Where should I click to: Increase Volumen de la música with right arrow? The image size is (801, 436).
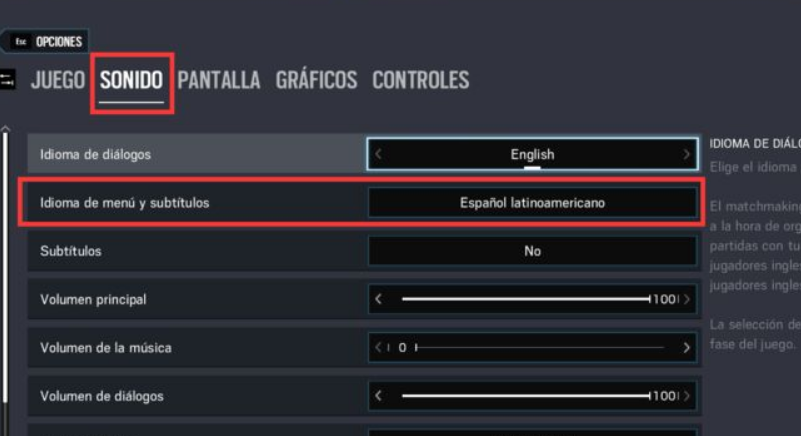tap(687, 348)
